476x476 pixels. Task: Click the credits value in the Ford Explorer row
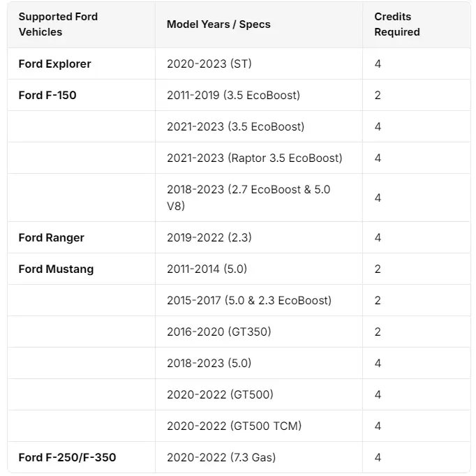pos(378,64)
